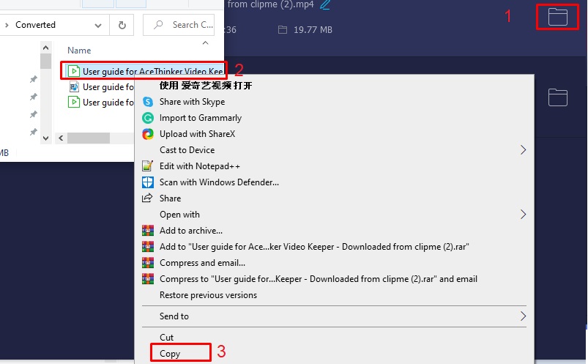Choose Share in the context menu

[x=170, y=198]
